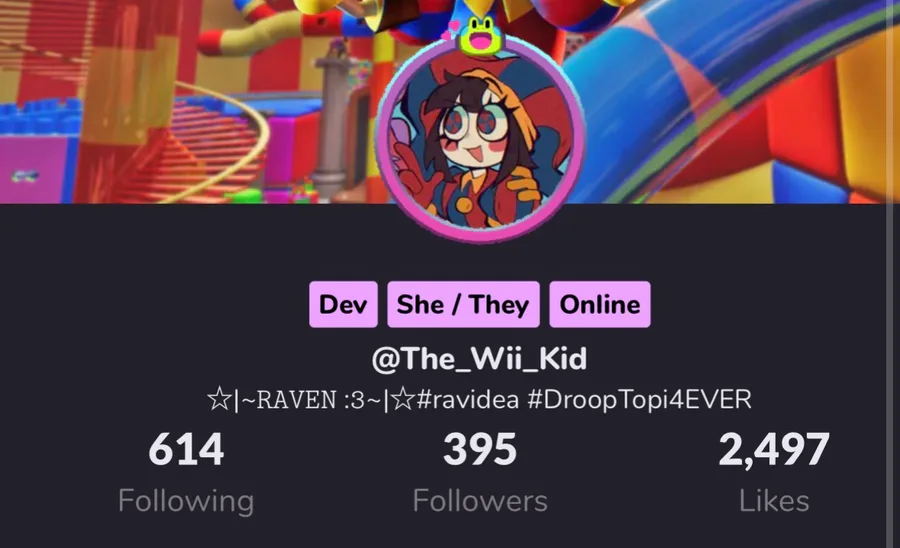Click the 395 followers count
This screenshot has height=548, width=900.
[x=480, y=449]
